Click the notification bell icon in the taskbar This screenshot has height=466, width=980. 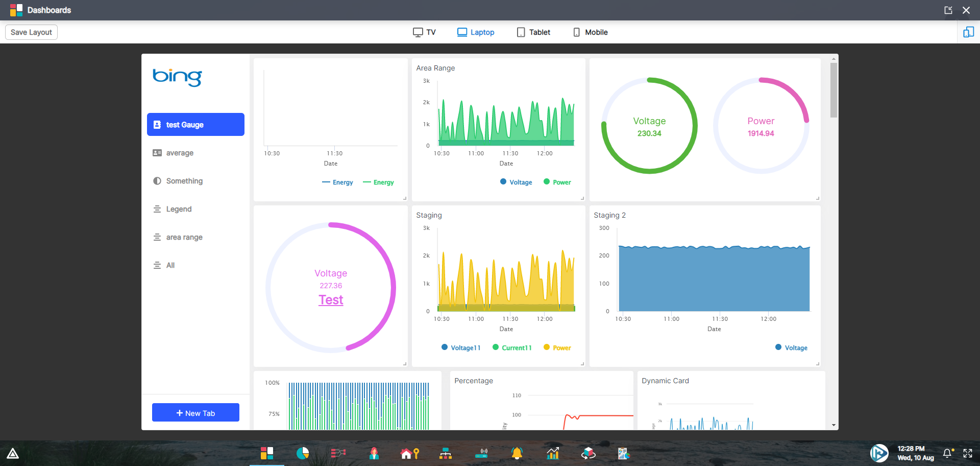517,453
